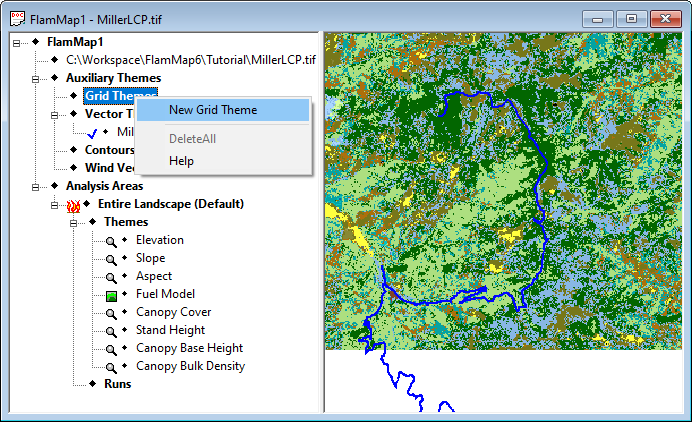The height and width of the screenshot is (422, 692).
Task: Select the Auxiliary Themes item
Action: click(x=113, y=78)
